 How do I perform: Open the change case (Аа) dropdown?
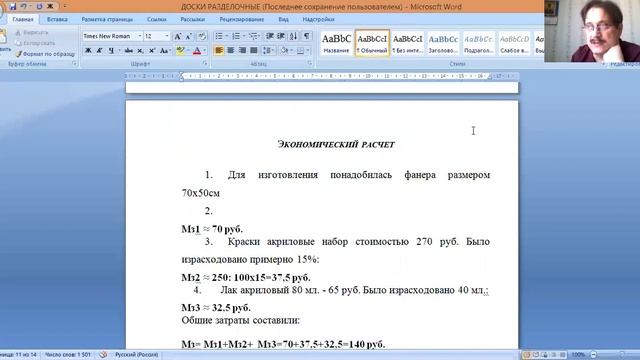click(165, 51)
